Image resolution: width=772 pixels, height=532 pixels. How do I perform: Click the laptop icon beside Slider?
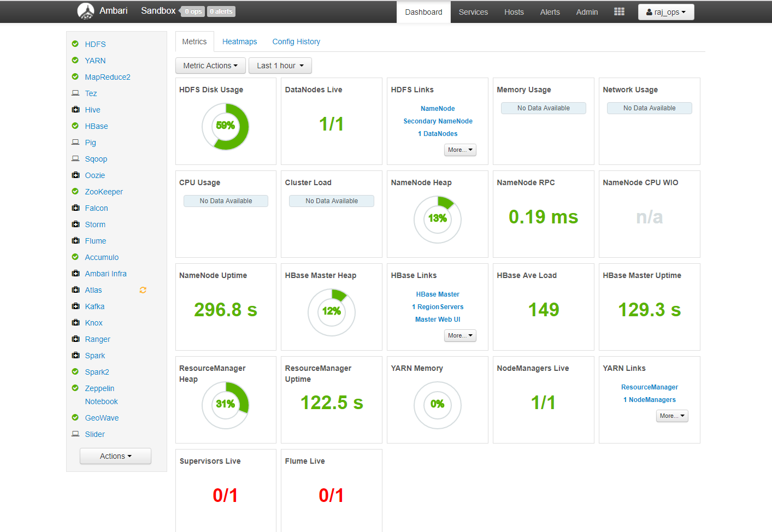[75, 434]
